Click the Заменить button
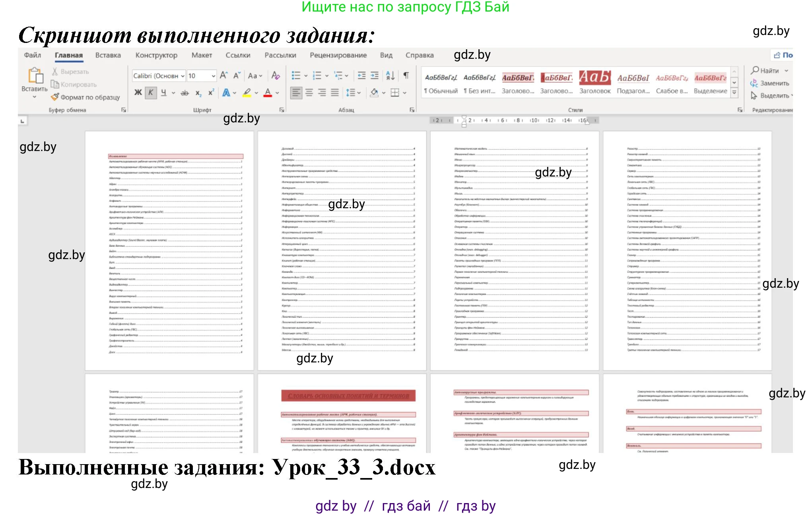The image size is (812, 515). (769, 83)
